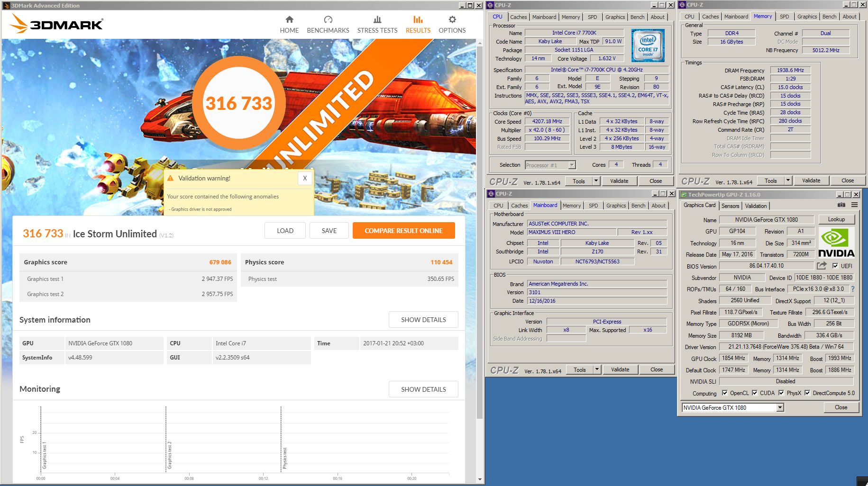Screen dimensions: 868x486
Task: Click BIOS Date 12/16/2016
Action: (x=597, y=301)
